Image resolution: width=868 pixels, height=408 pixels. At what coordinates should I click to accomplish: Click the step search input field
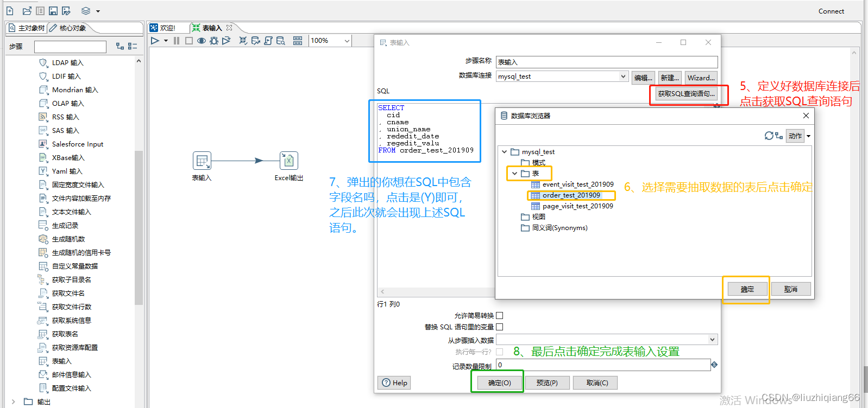(x=70, y=47)
